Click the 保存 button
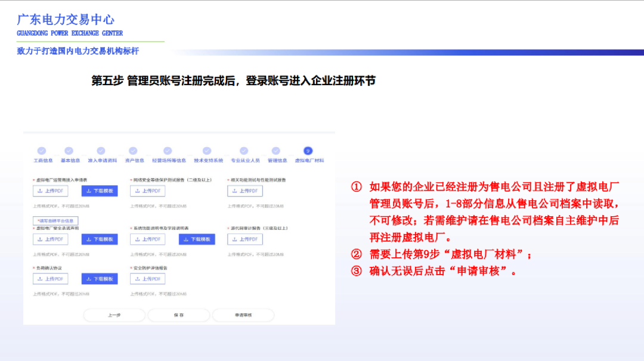644x361 pixels. pyautogui.click(x=180, y=315)
